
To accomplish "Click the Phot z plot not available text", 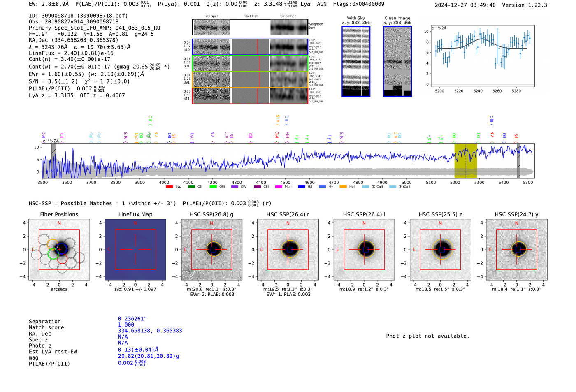I will click(428, 336).
